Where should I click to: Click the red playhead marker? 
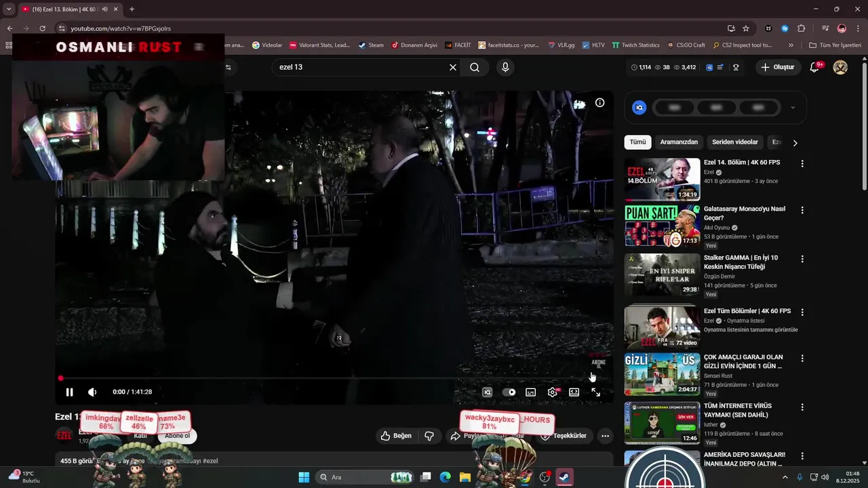click(x=60, y=378)
